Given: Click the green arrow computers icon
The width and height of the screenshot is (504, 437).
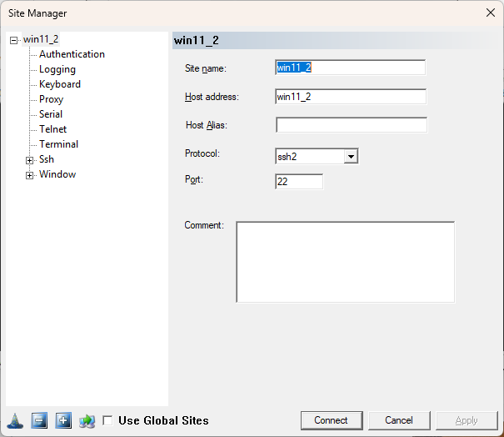Looking at the screenshot, I should [x=87, y=420].
